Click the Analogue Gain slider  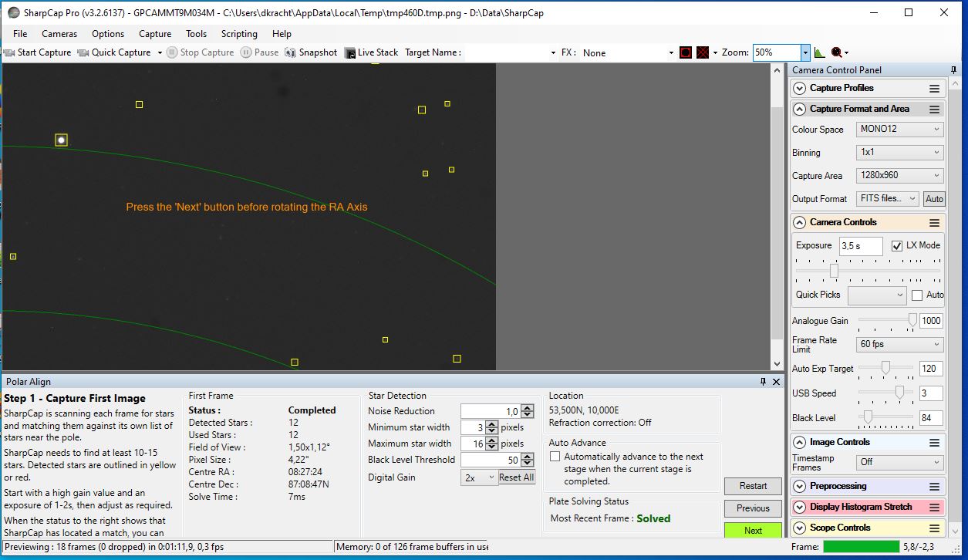pos(887,320)
